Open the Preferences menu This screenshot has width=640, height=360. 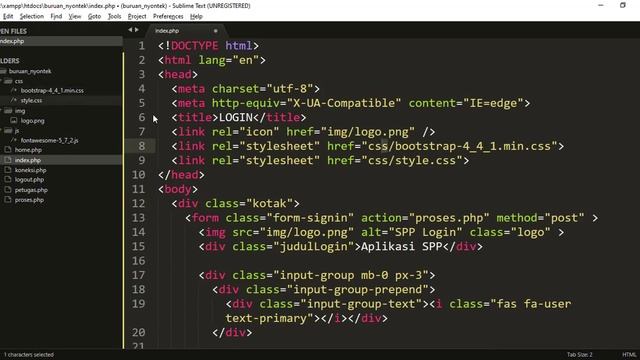[168, 16]
